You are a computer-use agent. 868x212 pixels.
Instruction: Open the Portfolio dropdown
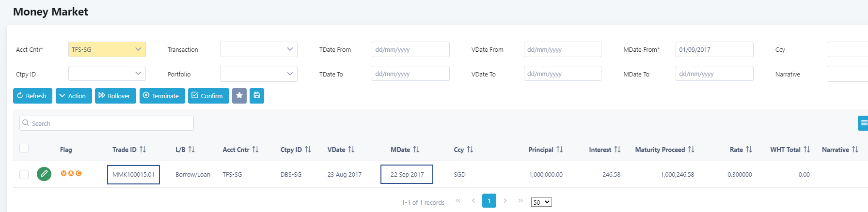pyautogui.click(x=259, y=74)
